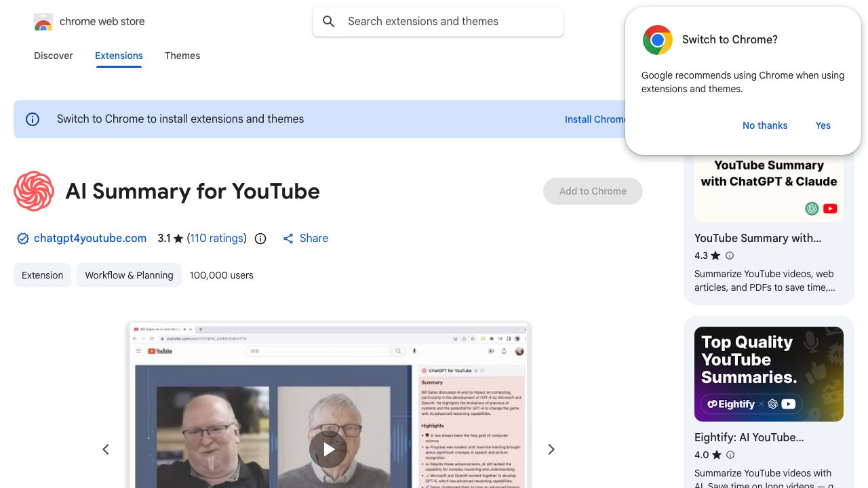The height and width of the screenshot is (488, 868).
Task: Click the search magnifier icon
Action: pyautogui.click(x=329, y=22)
